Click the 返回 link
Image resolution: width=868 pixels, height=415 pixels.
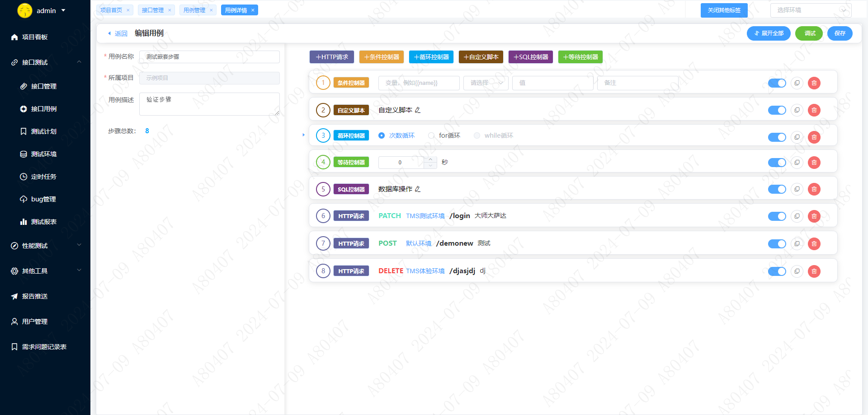pyautogui.click(x=118, y=33)
